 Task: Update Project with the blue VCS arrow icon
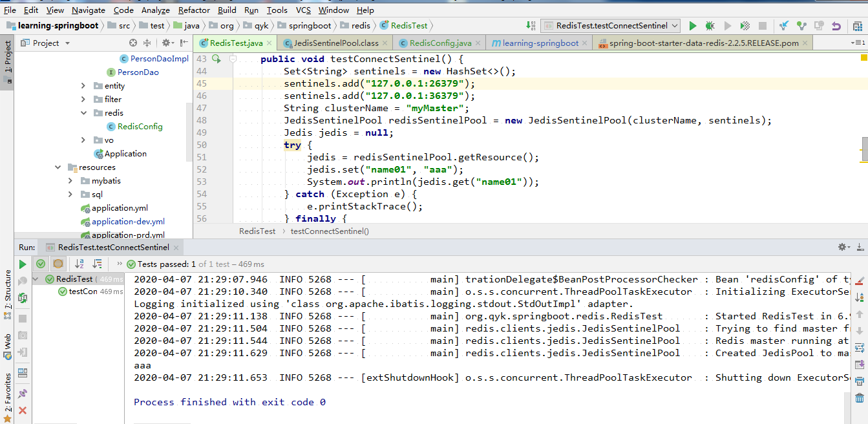785,26
